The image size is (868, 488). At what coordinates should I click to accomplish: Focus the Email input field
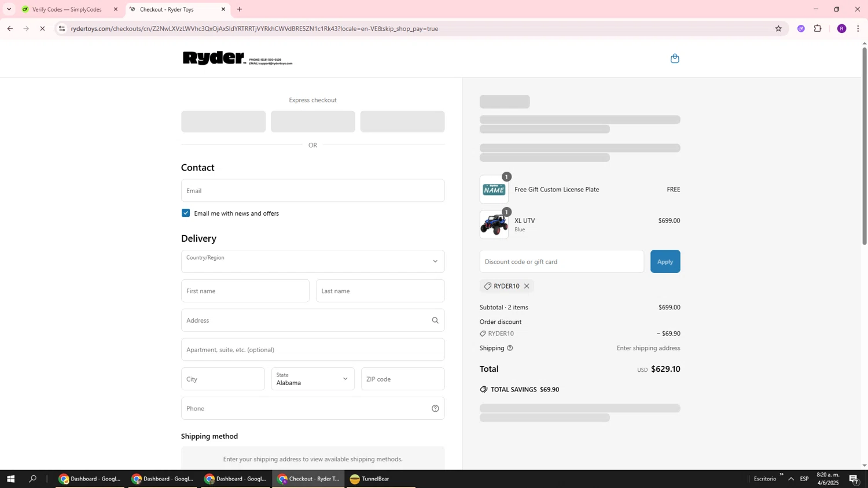313,190
